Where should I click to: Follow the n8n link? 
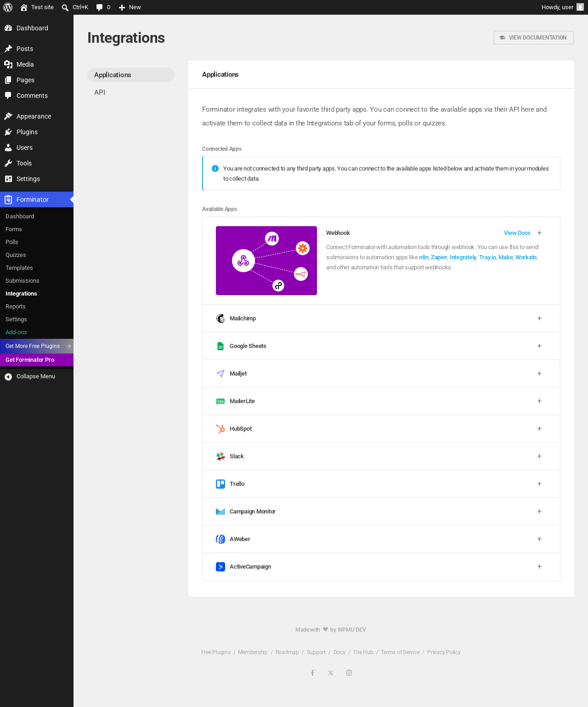(424, 257)
